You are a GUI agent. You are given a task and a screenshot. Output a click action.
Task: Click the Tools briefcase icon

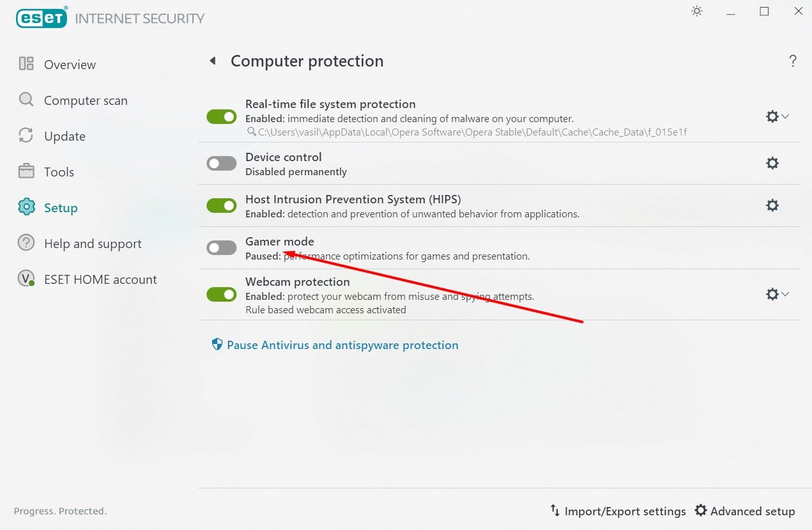click(x=26, y=171)
